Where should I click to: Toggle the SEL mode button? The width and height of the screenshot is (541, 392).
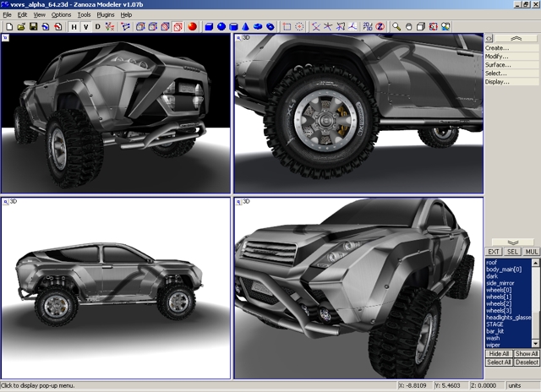click(x=512, y=252)
